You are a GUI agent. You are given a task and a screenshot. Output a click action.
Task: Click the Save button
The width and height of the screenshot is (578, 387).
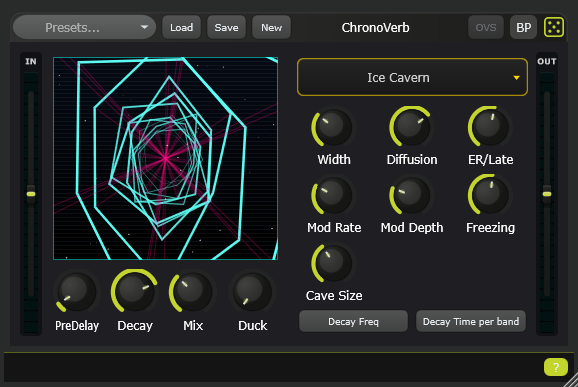[x=226, y=27]
